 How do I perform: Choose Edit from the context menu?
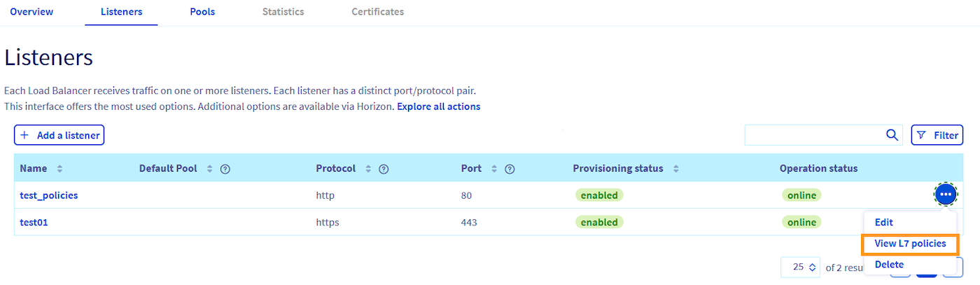tap(883, 222)
